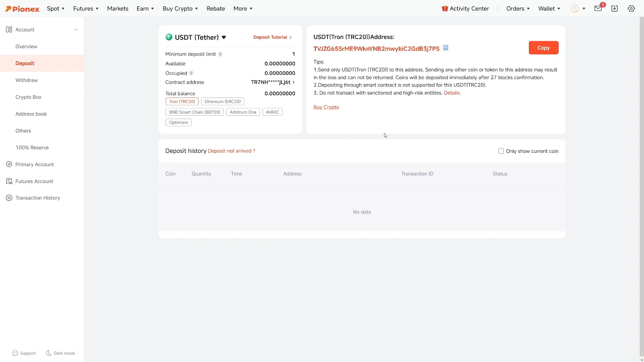644x362 pixels.
Task: Select the BNB Smart Chain BEP20 tab
Action: pos(195,112)
